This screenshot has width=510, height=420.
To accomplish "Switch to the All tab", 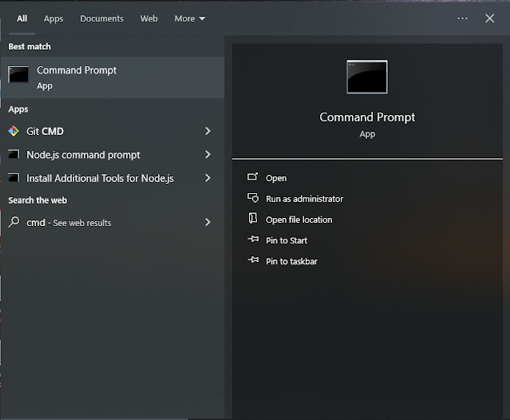I will [22, 19].
